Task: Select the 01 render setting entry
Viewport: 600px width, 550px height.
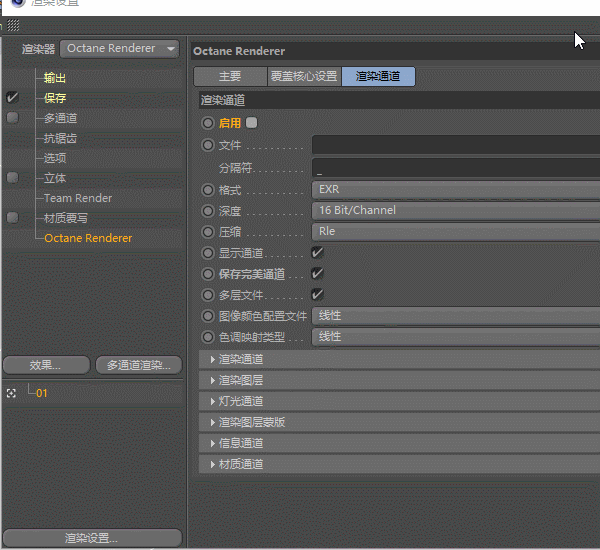Action: coord(41,393)
